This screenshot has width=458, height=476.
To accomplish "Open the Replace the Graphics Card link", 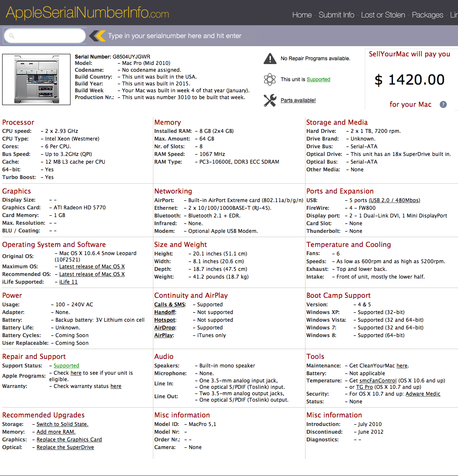I will point(69,440).
